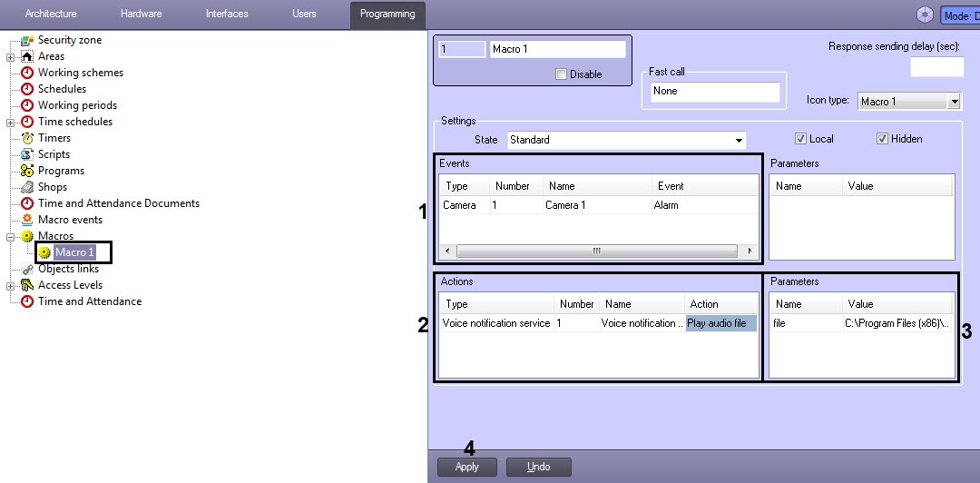This screenshot has height=483, width=980.
Task: Expand the Areas tree node
Action: [x=10, y=57]
